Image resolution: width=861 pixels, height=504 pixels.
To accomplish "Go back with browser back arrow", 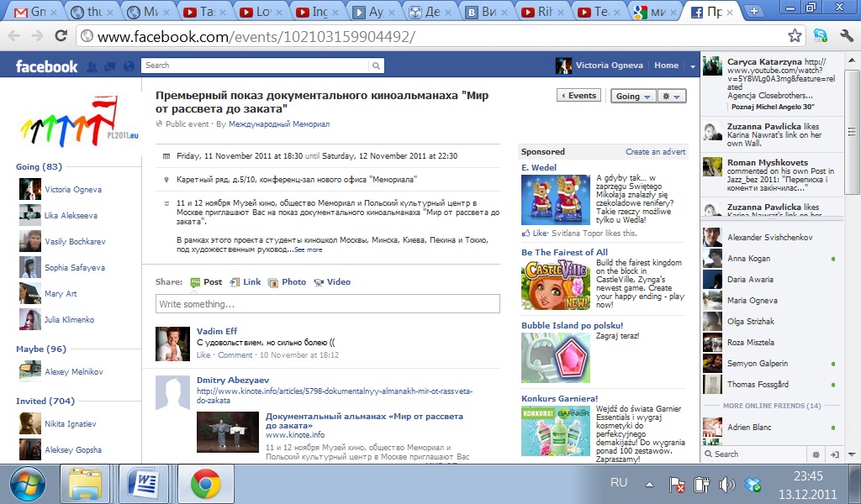I will click(x=14, y=36).
